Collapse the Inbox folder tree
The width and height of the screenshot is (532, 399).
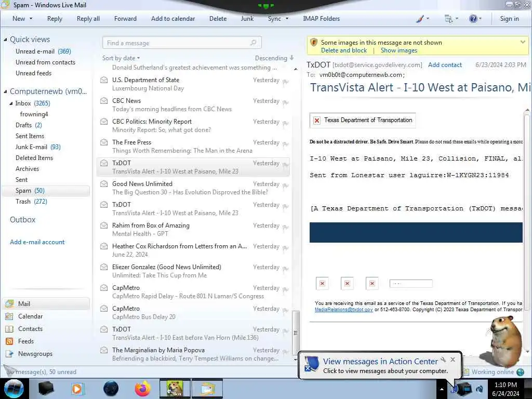11,103
